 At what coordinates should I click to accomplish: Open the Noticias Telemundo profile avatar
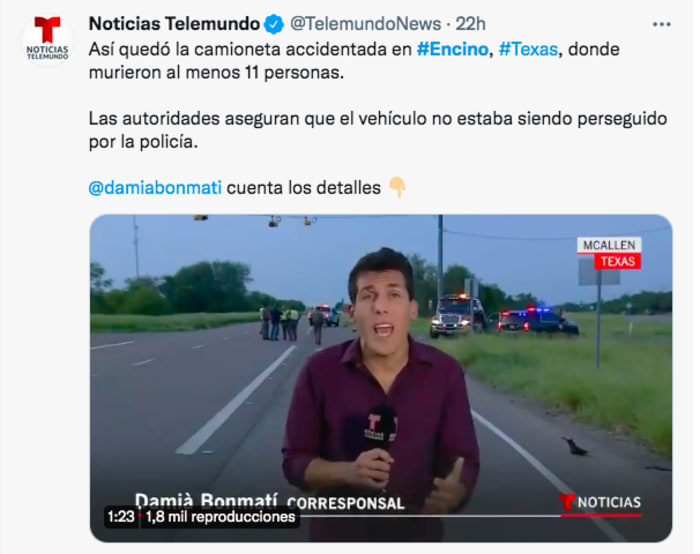47,39
